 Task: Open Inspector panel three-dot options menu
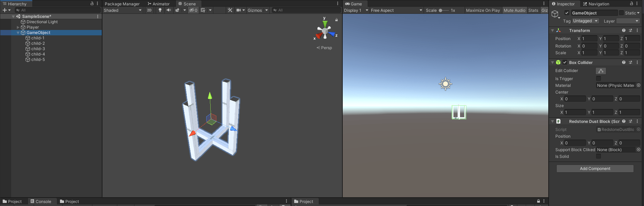637,3
